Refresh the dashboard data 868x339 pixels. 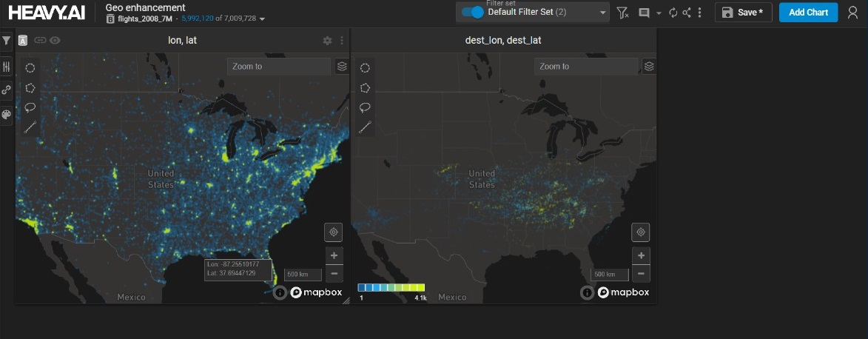(673, 13)
